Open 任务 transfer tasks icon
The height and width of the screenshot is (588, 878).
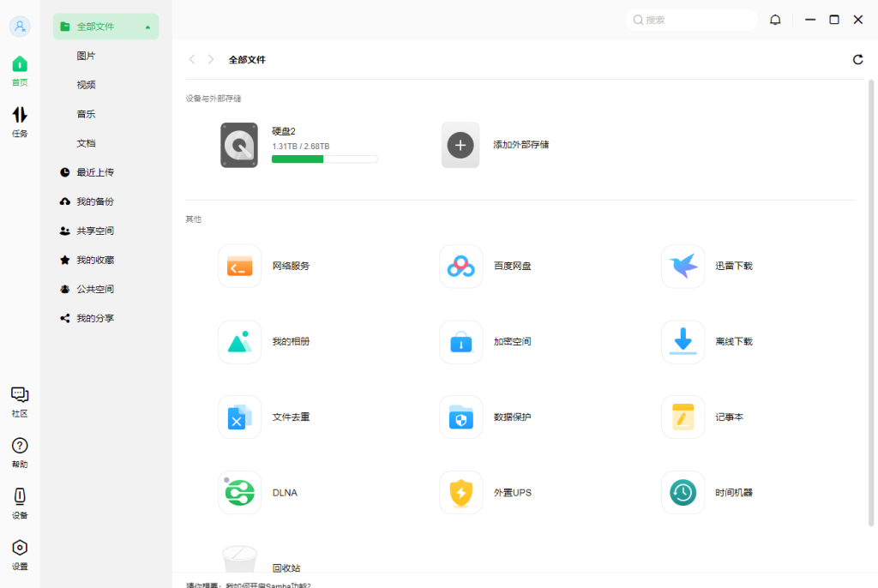coord(20,122)
